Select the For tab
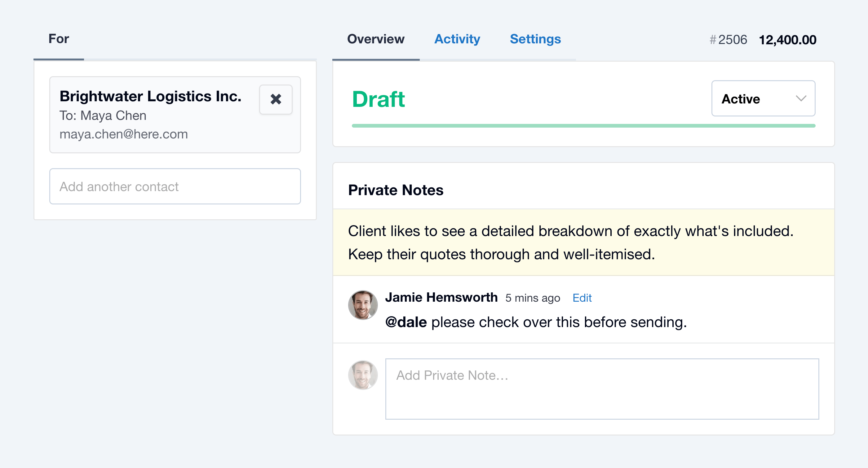The height and width of the screenshot is (468, 868). point(59,39)
